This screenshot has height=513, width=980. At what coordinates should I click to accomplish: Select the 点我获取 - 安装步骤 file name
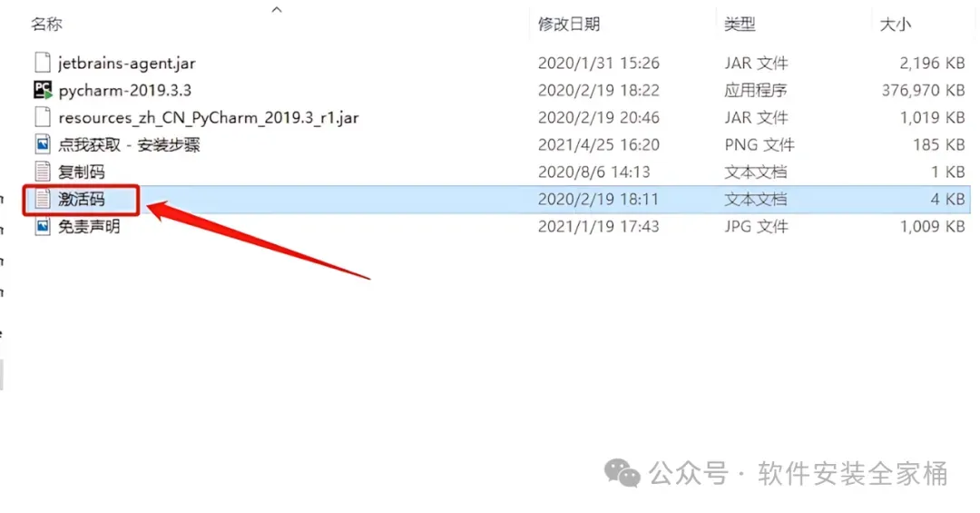(129, 144)
